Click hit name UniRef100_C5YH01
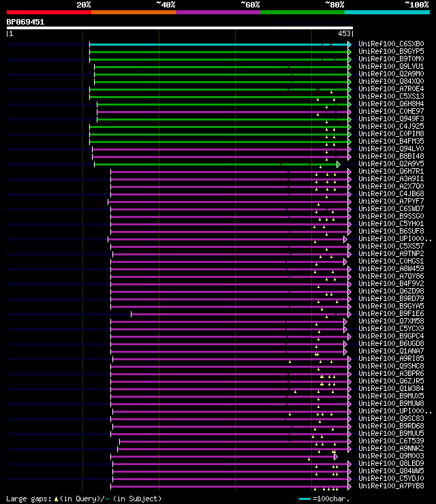436x504 pixels. coord(391,223)
